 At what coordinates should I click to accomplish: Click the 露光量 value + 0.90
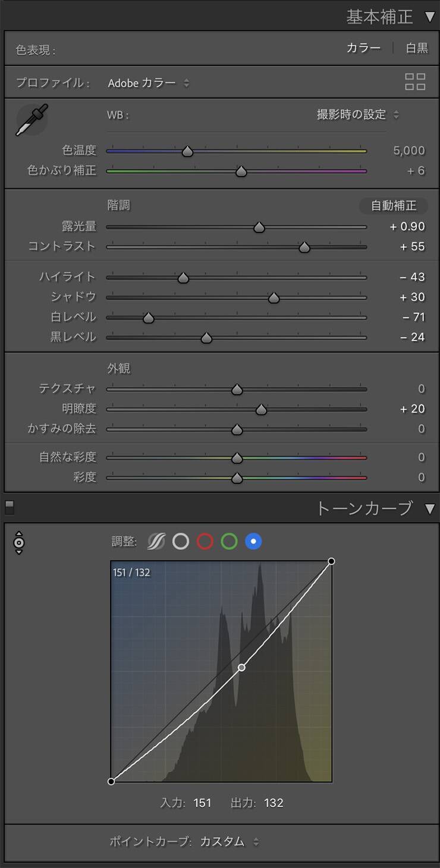coord(407,227)
